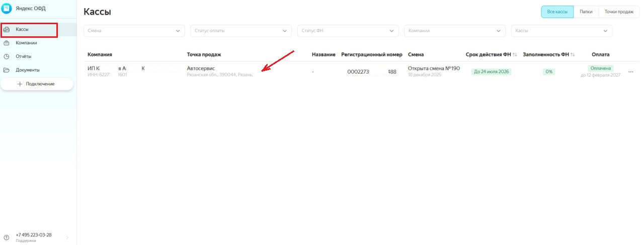
Task: Click the Кассы cash register sidebar icon
Action: point(7,30)
